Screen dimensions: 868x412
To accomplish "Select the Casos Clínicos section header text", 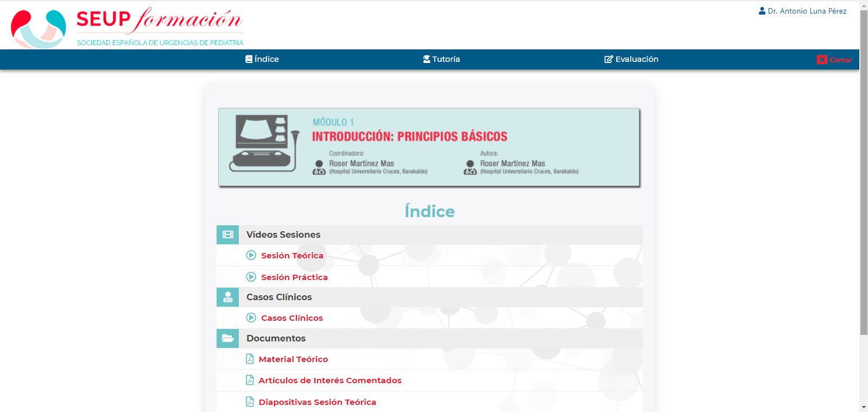I will (279, 297).
